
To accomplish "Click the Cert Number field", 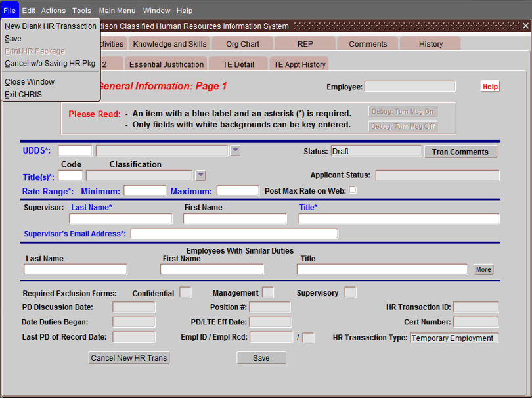I will point(476,322).
